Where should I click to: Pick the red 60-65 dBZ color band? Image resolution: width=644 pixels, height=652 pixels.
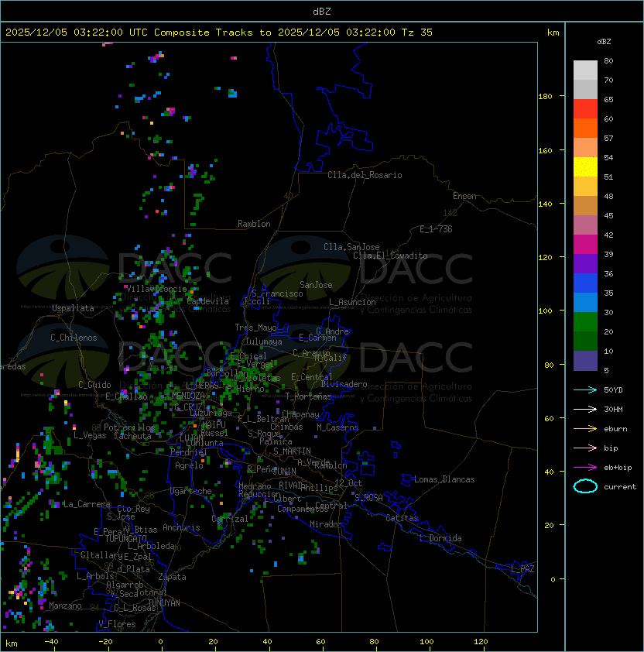pyautogui.click(x=585, y=109)
